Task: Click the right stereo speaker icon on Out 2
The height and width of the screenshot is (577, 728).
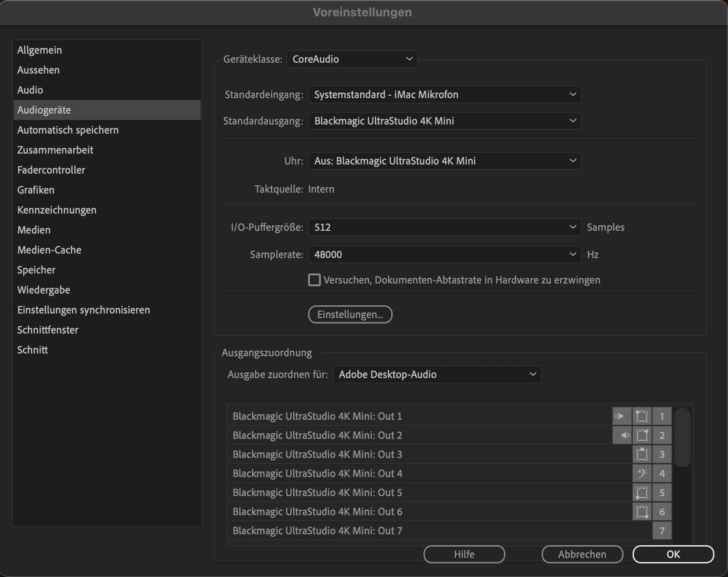Action: coord(622,435)
